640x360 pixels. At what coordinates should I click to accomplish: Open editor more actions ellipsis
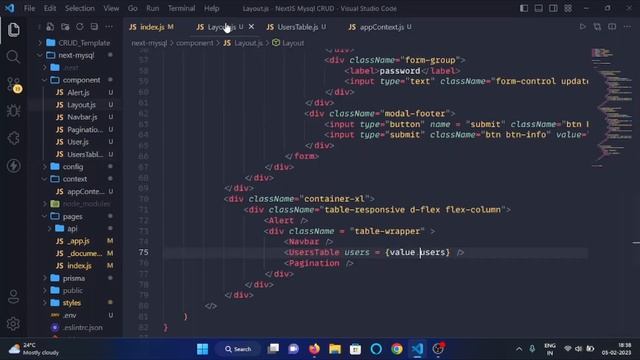tap(627, 27)
